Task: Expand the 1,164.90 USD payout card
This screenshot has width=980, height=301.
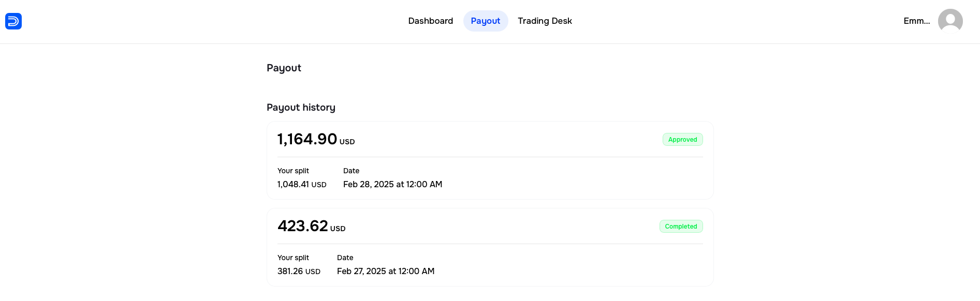Action: point(490,160)
